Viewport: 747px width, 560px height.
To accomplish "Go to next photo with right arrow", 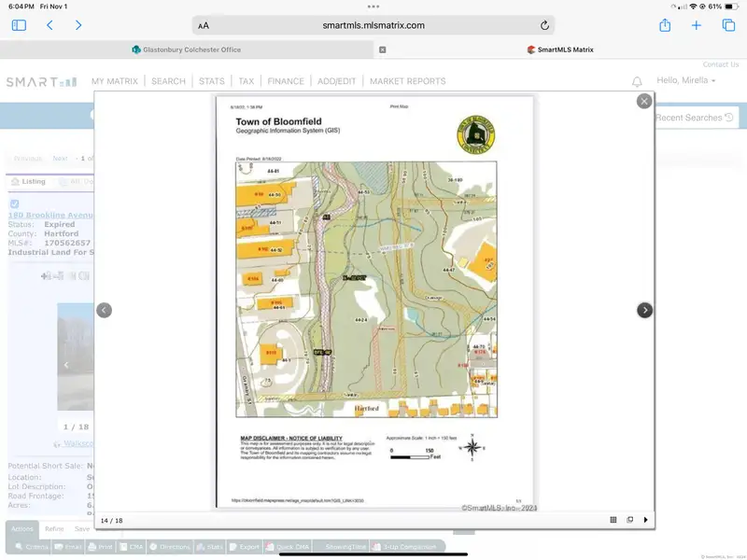I will 644,310.
